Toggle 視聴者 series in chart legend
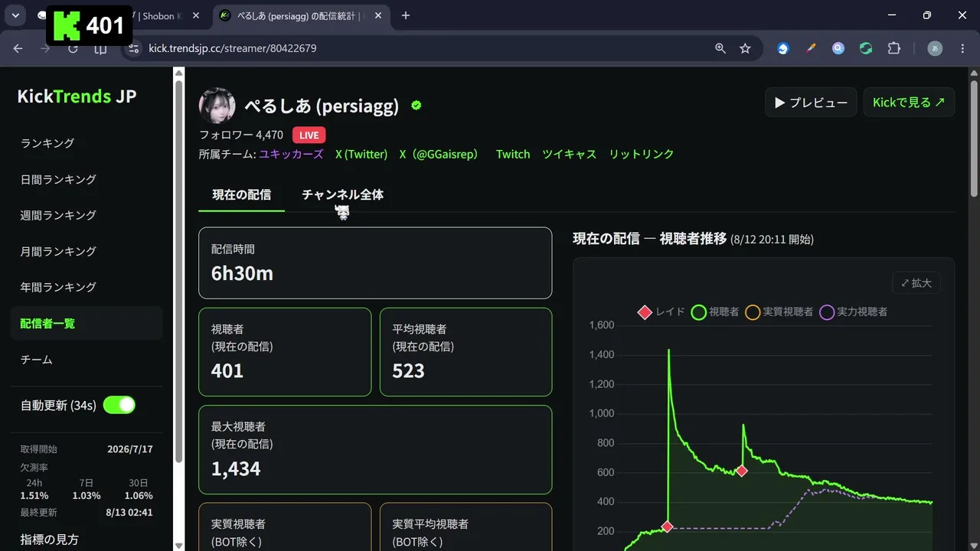Screen dimensions: 980x551 (x=715, y=312)
